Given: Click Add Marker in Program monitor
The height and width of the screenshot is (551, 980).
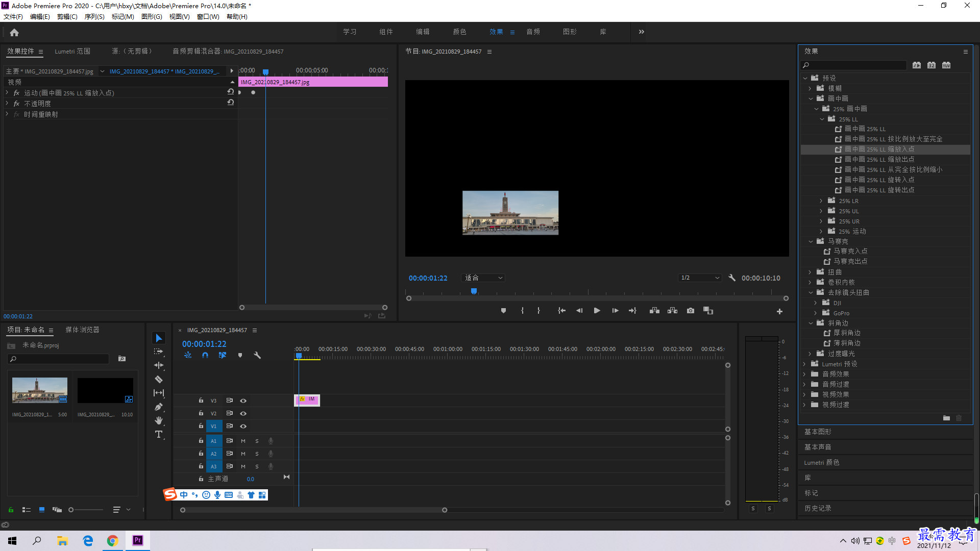Looking at the screenshot, I should coord(503,311).
